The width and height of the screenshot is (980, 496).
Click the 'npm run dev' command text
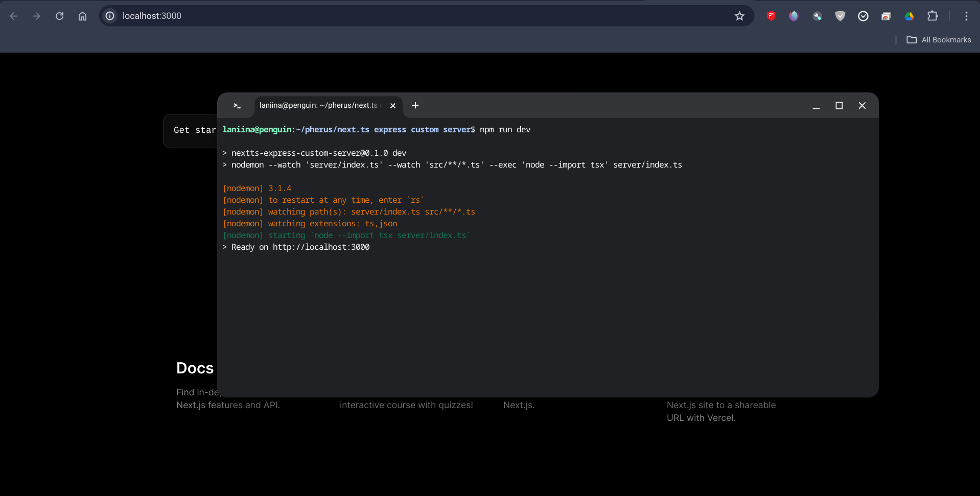click(x=505, y=130)
